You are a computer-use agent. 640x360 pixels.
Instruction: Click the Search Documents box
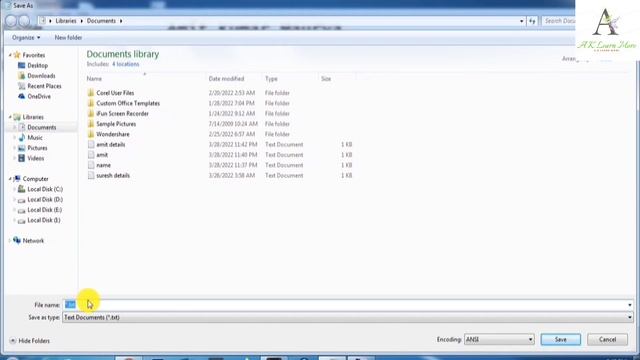point(558,21)
